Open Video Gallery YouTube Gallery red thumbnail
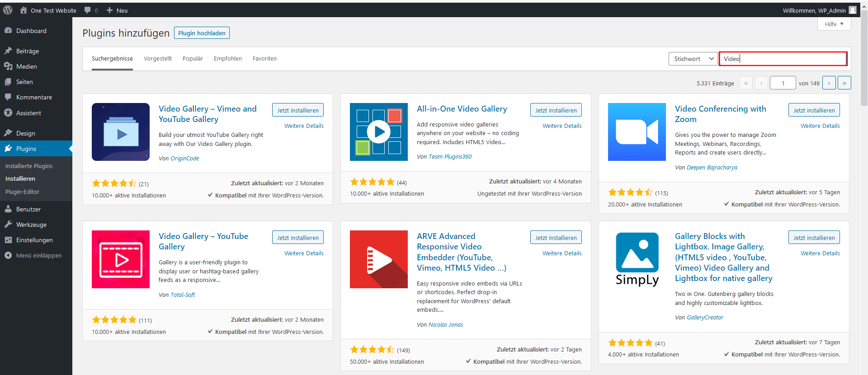 121,259
